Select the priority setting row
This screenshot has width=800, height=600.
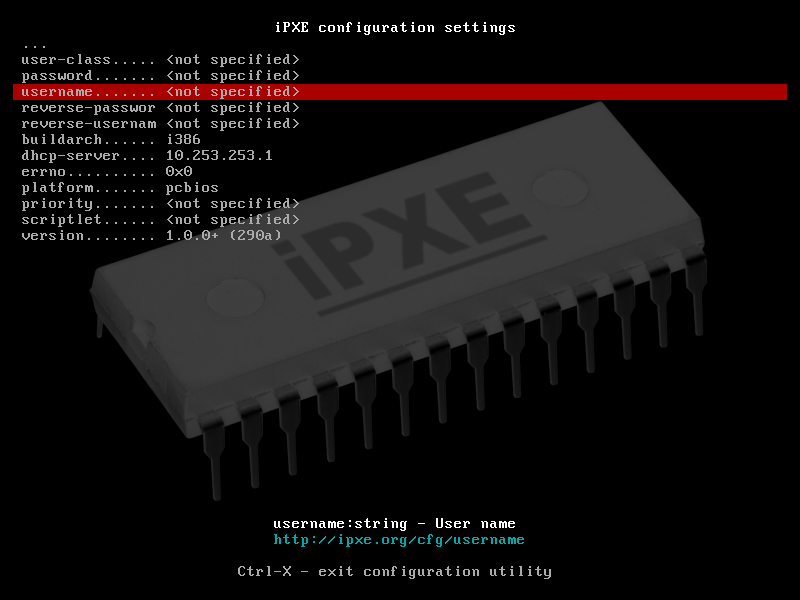click(160, 204)
